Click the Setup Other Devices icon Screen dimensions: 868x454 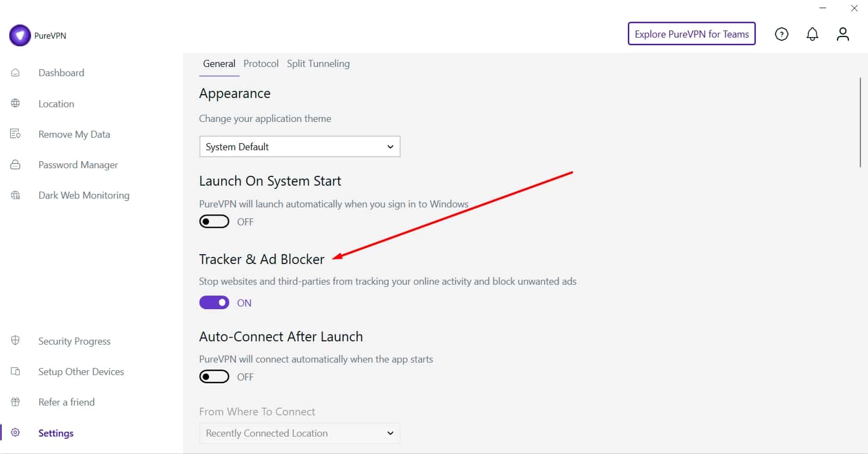(15, 371)
